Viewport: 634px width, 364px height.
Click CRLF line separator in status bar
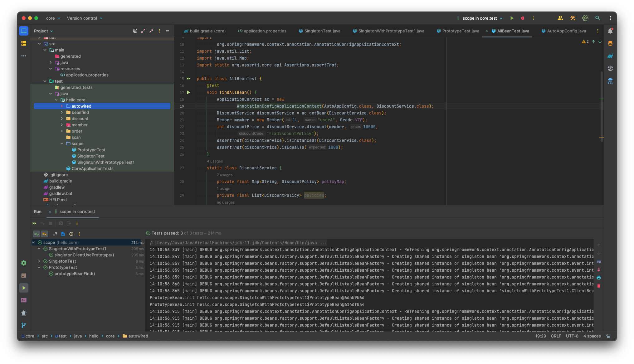[556, 336]
